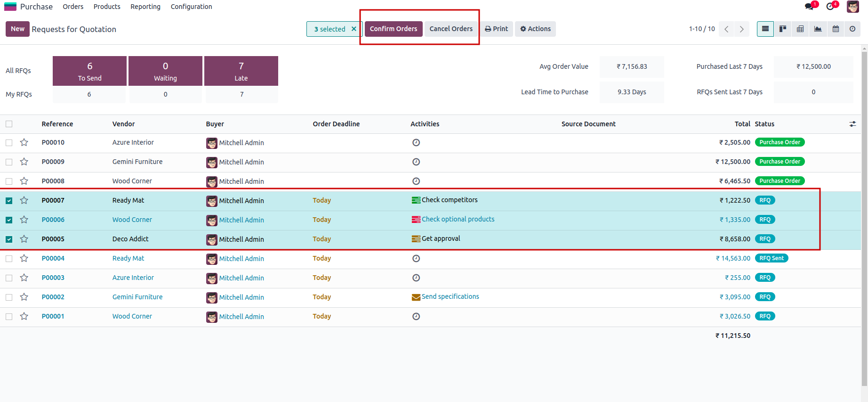Open Send specifications activity on P00002

pos(445,296)
